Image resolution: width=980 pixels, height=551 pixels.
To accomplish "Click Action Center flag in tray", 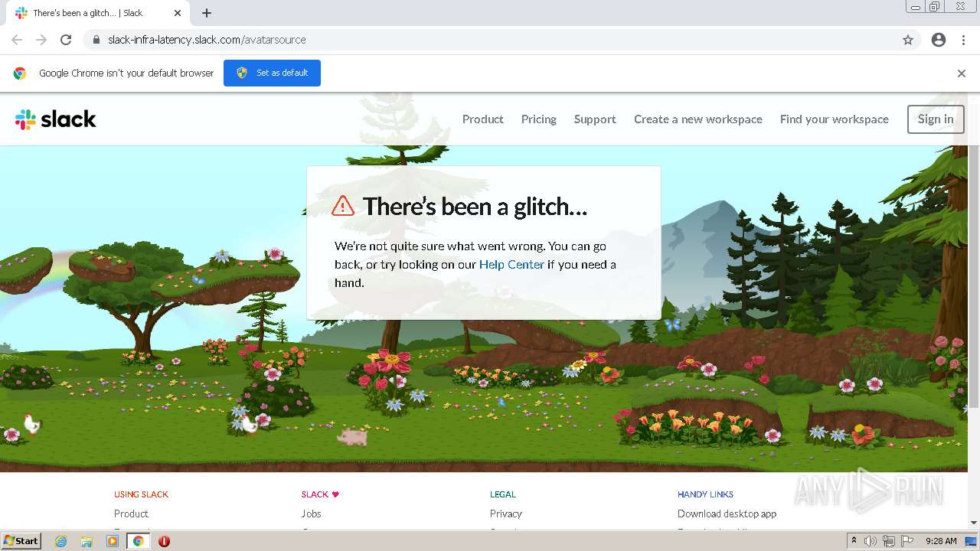I will click(907, 541).
